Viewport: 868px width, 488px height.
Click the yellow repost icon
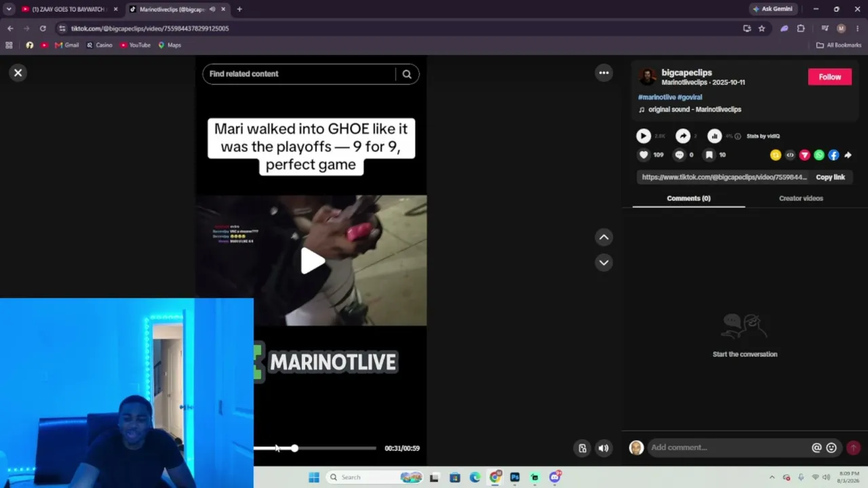pyautogui.click(x=776, y=155)
